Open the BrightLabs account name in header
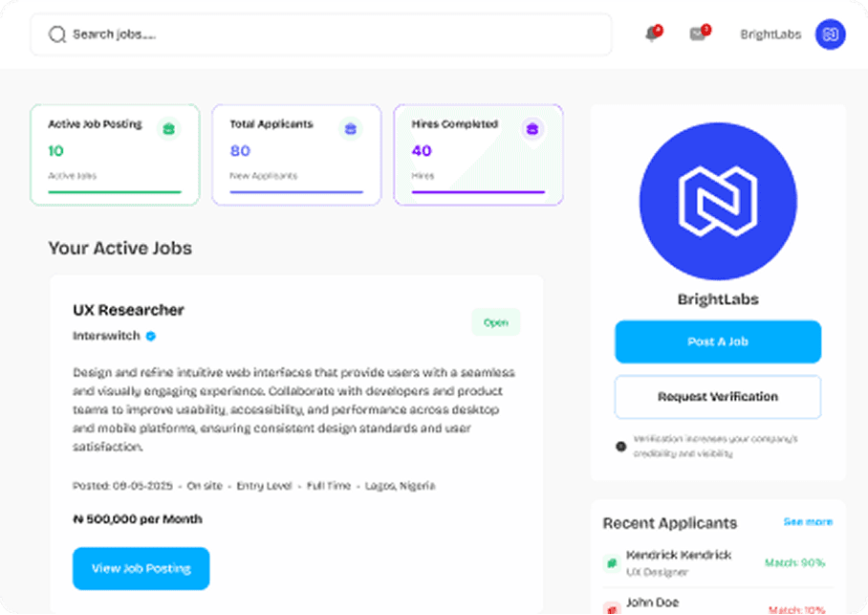868x615 pixels. pyautogui.click(x=770, y=34)
